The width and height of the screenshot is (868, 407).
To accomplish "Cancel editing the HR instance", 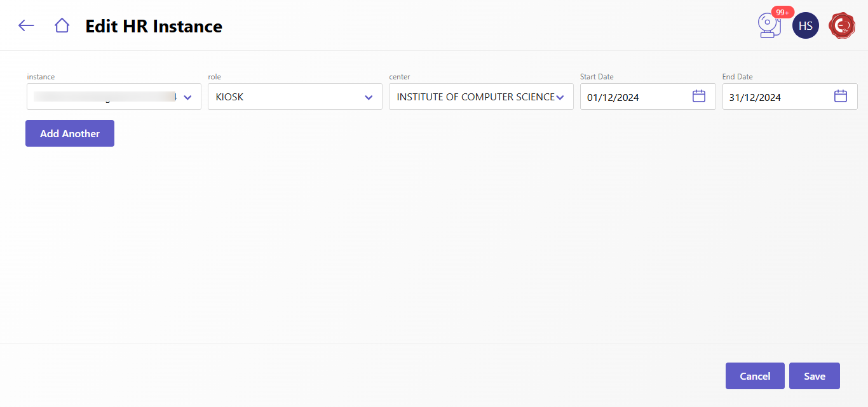I will (x=754, y=376).
